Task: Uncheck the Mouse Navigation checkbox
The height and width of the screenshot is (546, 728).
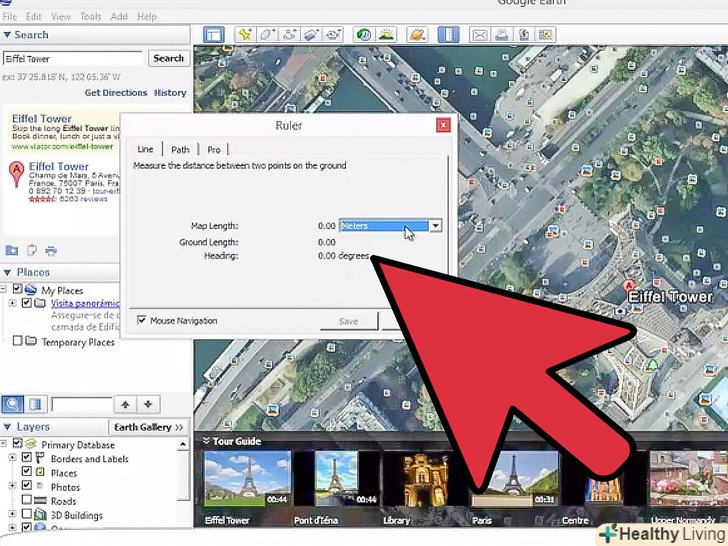Action: click(x=142, y=321)
